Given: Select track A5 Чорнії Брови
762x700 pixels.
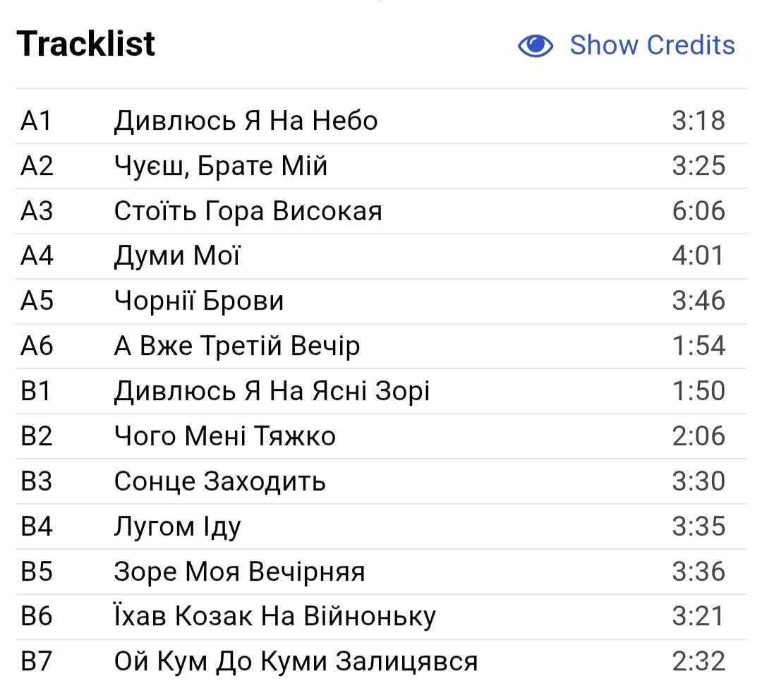Looking at the screenshot, I should 381,301.
